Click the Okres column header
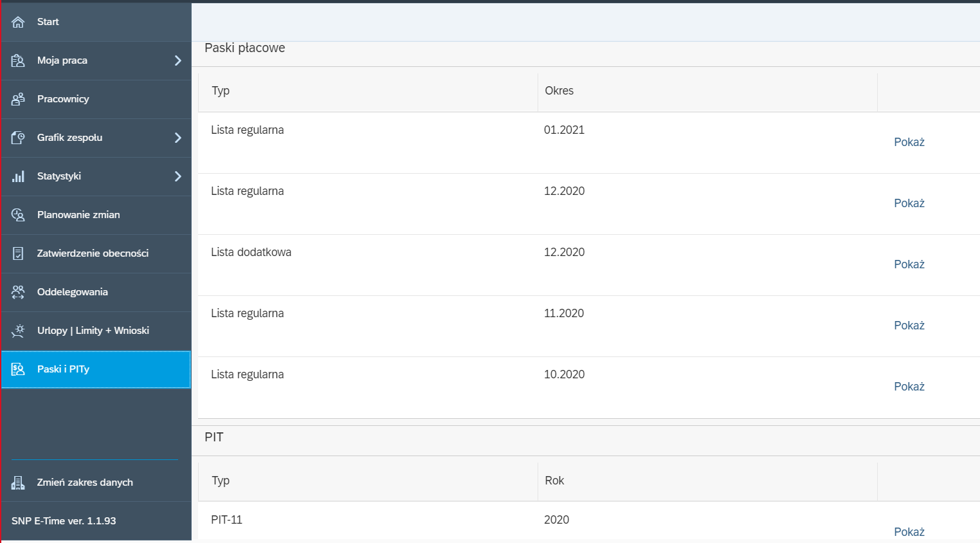The height and width of the screenshot is (543, 980). coord(707,91)
